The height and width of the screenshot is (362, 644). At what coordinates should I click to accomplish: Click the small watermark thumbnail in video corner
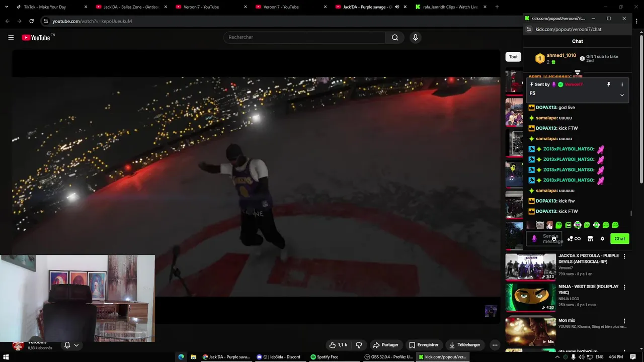pyautogui.click(x=491, y=311)
